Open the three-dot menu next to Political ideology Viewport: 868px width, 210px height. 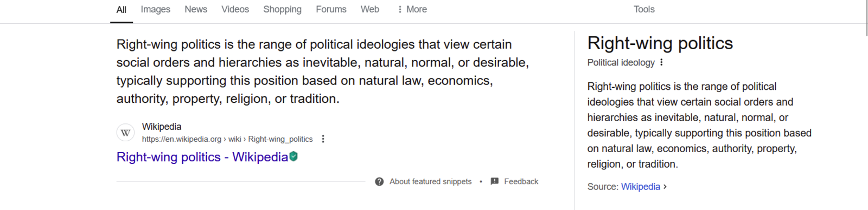pos(661,62)
